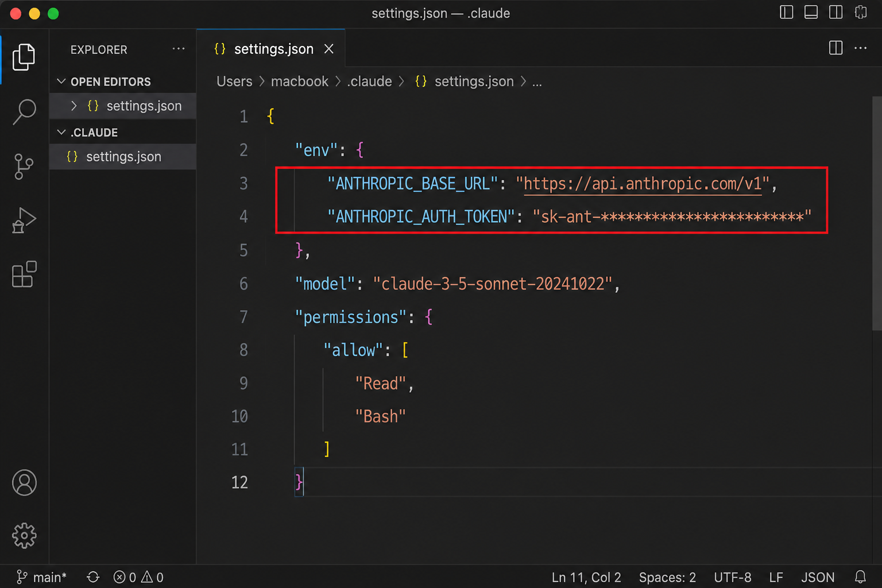Viewport: 882px width, 588px height.
Task: Change indentation via Spaces: 2
Action: 667,577
